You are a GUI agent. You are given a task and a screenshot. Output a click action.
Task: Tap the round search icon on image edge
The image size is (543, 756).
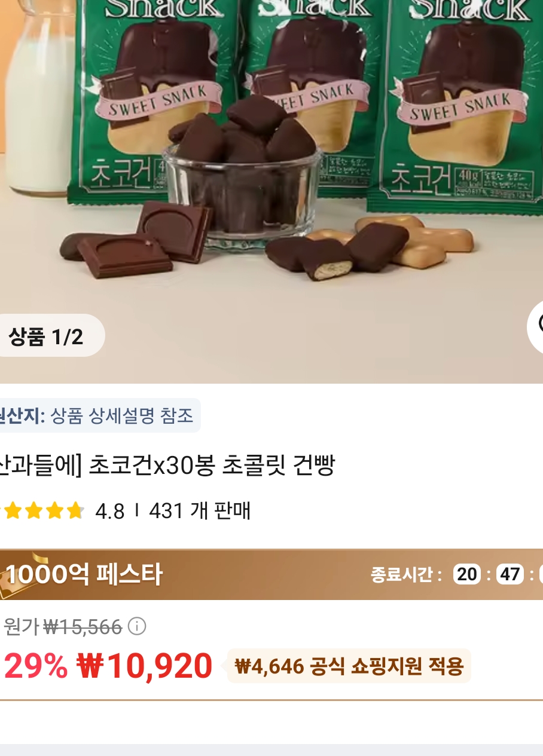[x=535, y=326]
